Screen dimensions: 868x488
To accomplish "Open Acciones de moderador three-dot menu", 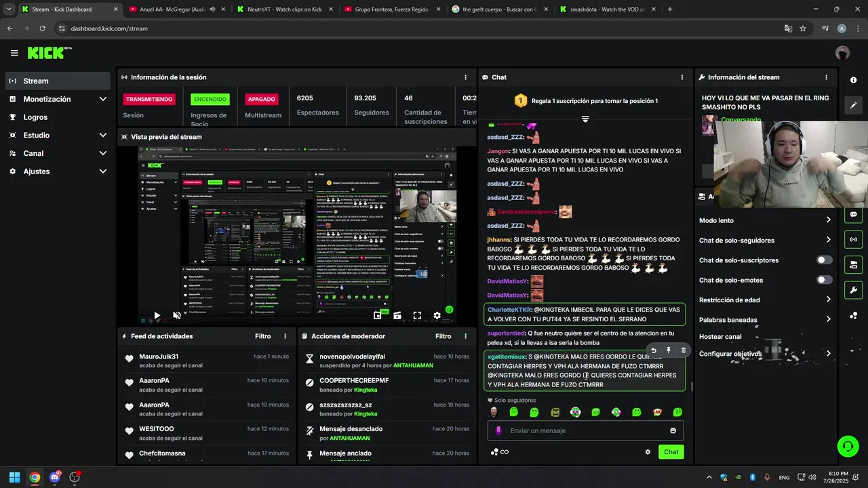I will 465,336.
